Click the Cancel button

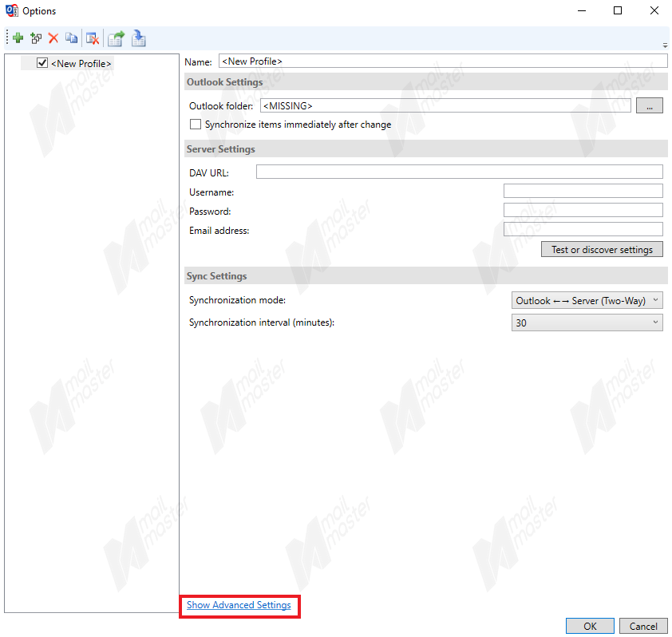642,626
